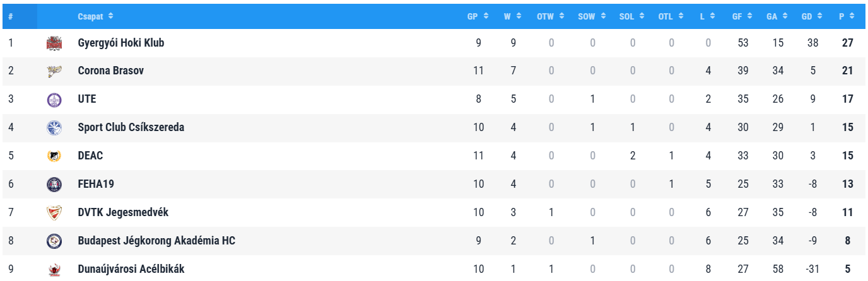Click the Budapest Jégkorong Akadémia HC logo

click(54, 241)
